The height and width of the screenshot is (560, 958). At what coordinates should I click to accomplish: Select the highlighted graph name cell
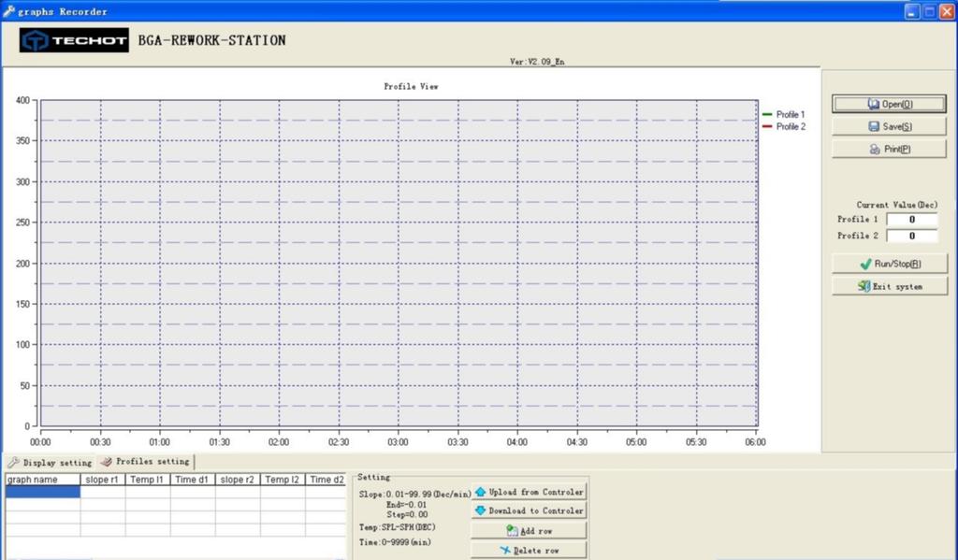(x=43, y=492)
